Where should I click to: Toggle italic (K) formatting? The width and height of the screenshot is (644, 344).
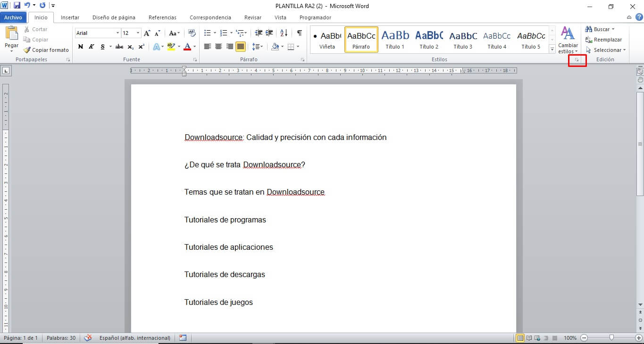click(91, 47)
